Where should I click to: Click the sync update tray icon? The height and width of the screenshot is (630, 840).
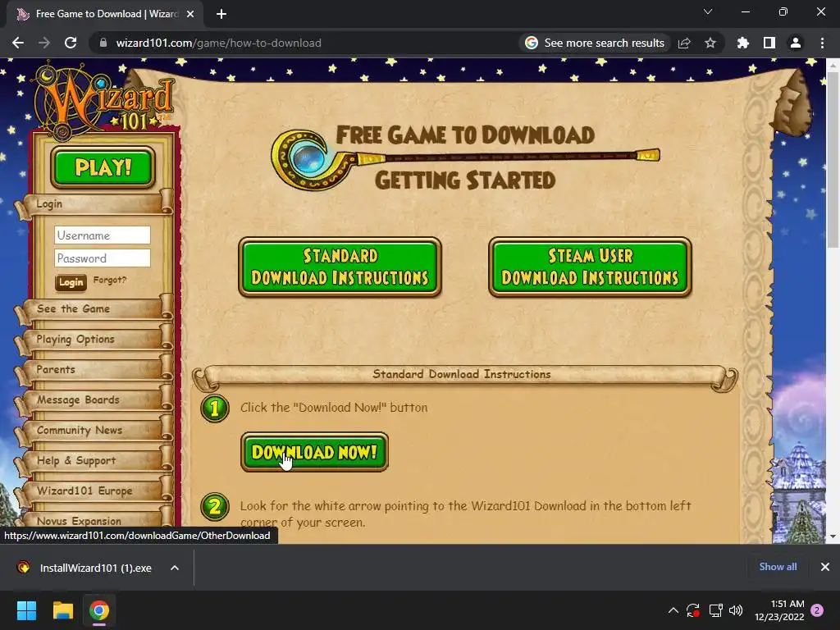point(693,610)
